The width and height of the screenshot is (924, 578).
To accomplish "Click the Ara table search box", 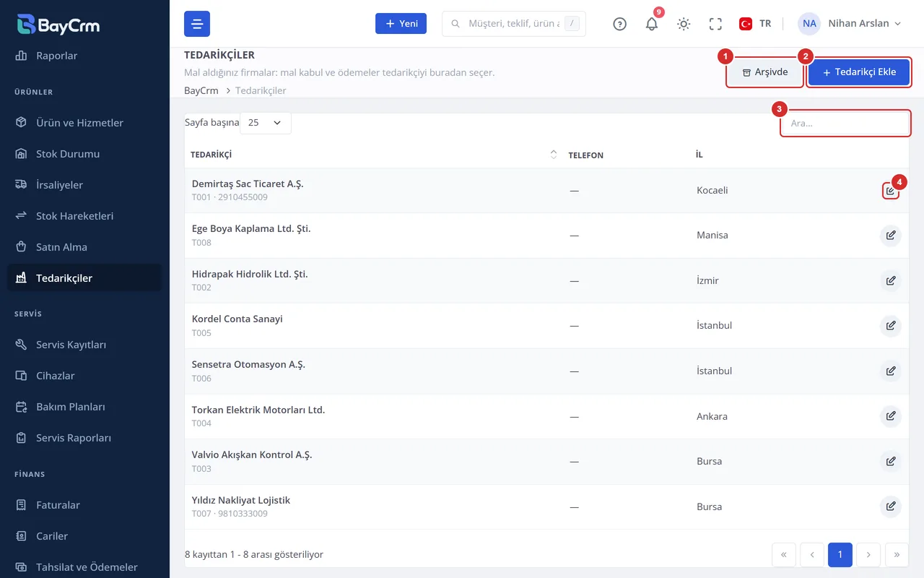I will [x=845, y=124].
